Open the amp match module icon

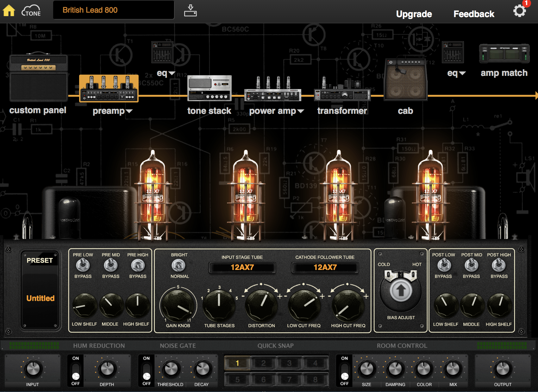[504, 53]
